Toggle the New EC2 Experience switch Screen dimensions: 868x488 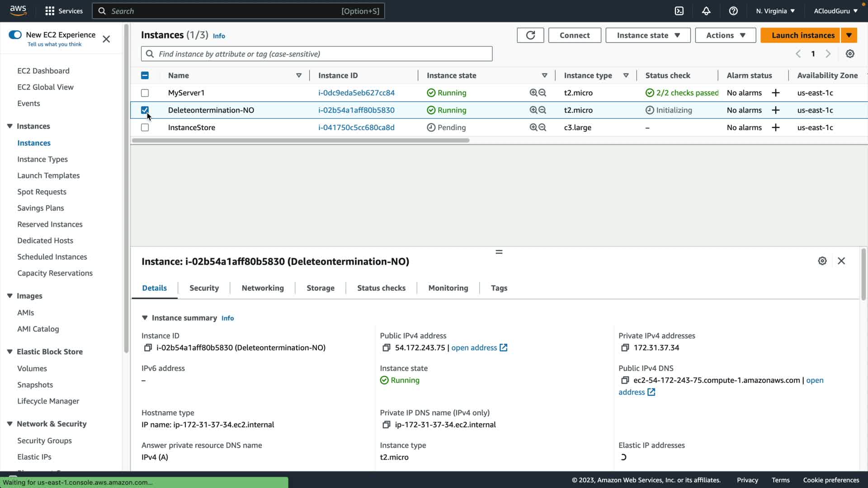[15, 35]
